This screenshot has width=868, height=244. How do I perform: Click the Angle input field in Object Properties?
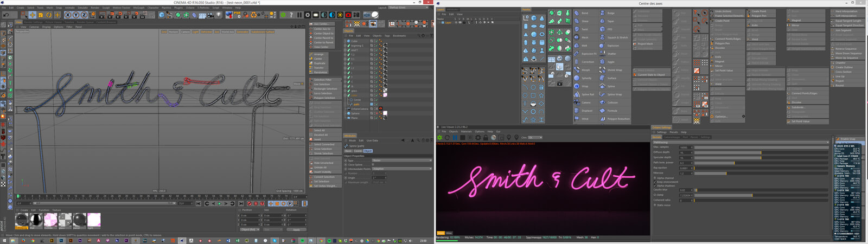pos(379,178)
